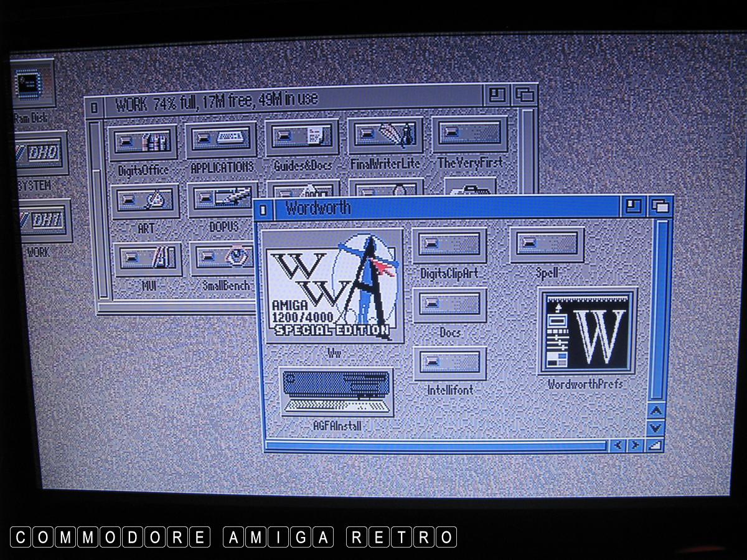The height and width of the screenshot is (560, 747).
Task: Open the DigitaClipArt drawer
Action: click(449, 245)
